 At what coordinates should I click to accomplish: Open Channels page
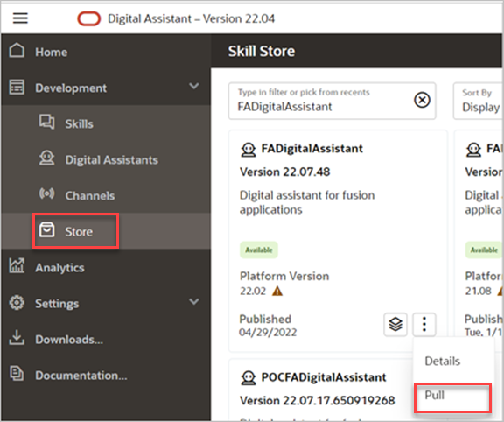(89, 196)
